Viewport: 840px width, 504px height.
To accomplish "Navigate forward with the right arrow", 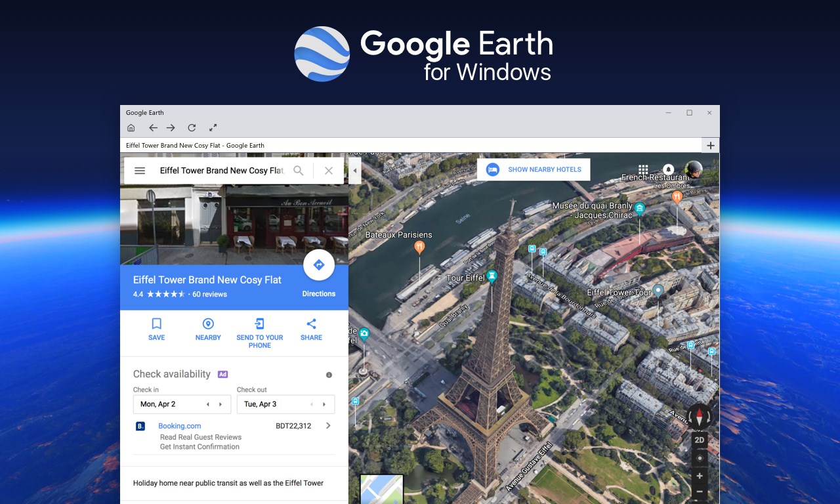I will point(171,128).
